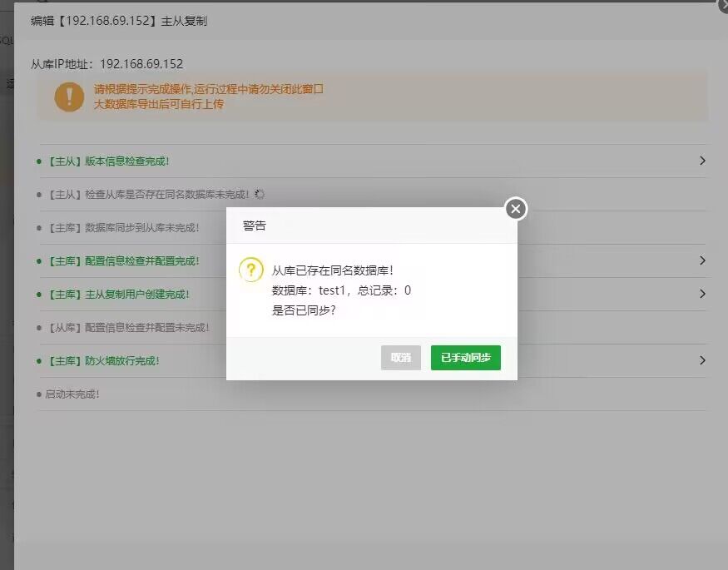Viewport: 728px width, 570px height.
Task: Expand 主从复制用户创建完成 row chevron
Action: pyautogui.click(x=702, y=294)
